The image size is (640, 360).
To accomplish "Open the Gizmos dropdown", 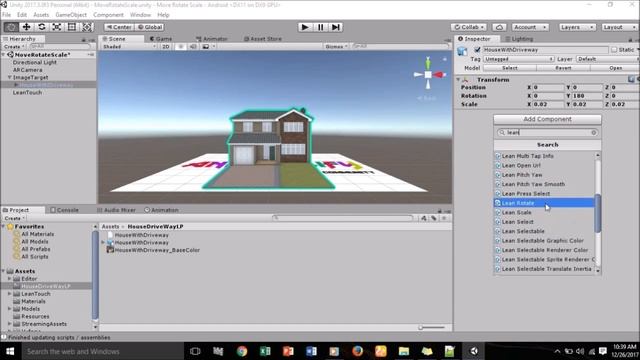I will tap(336, 47).
